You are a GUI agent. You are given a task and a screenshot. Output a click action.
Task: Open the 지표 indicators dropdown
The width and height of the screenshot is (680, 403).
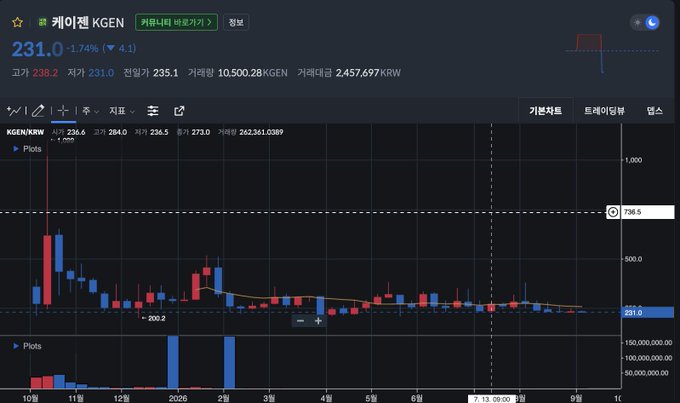pyautogui.click(x=121, y=111)
